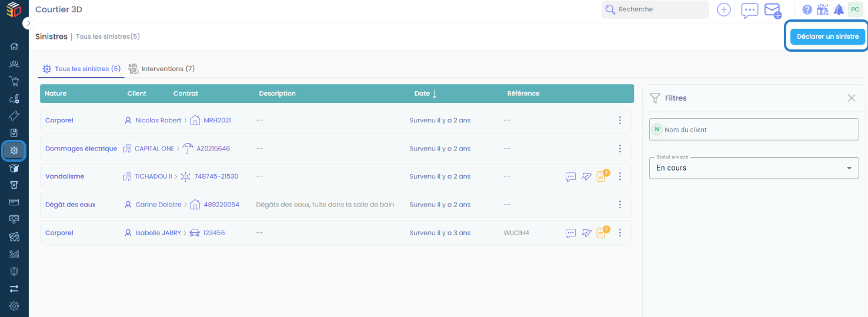Open contract MRH2021
Screen dimensions: 868x317
217,120
